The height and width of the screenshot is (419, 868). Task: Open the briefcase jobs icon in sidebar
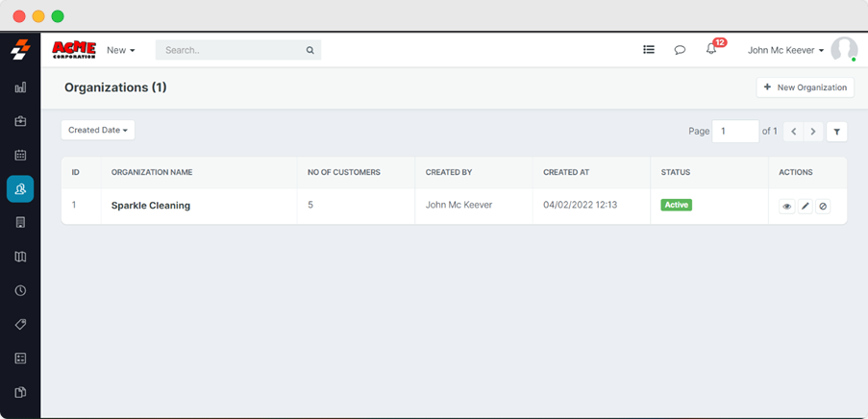(20, 121)
